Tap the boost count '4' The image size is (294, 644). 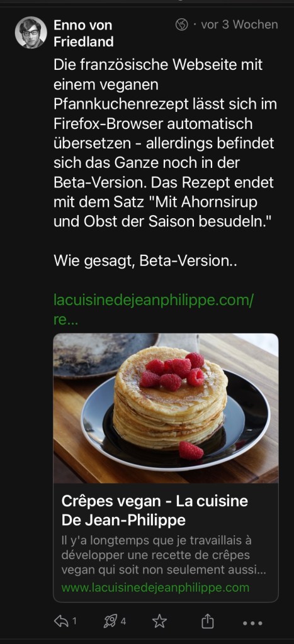pyautogui.click(x=123, y=621)
